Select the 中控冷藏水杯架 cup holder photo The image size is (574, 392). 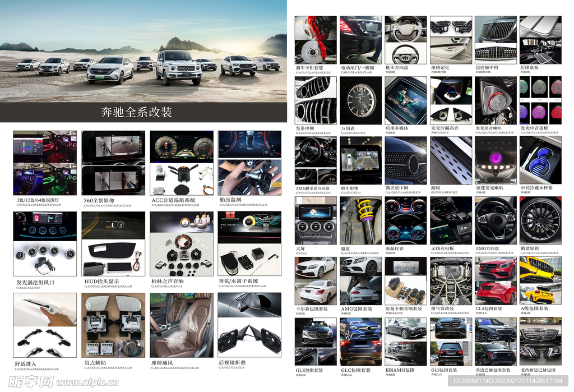pos(540,160)
